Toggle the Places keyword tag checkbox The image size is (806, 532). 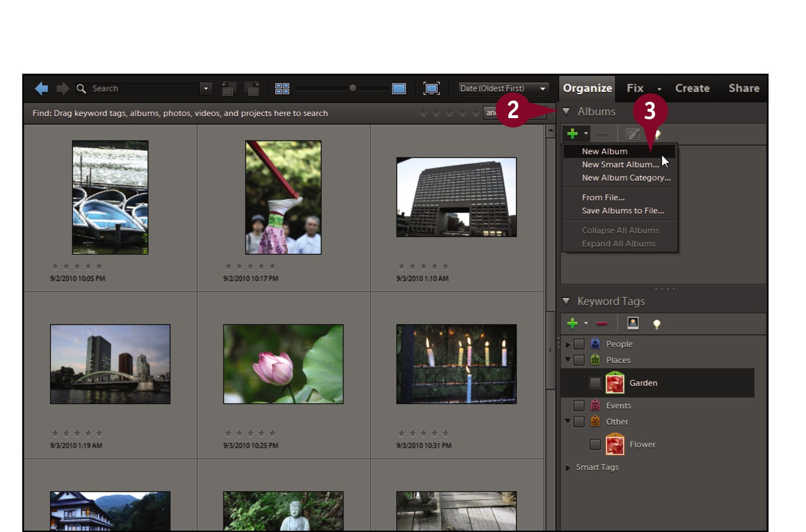[579, 360]
